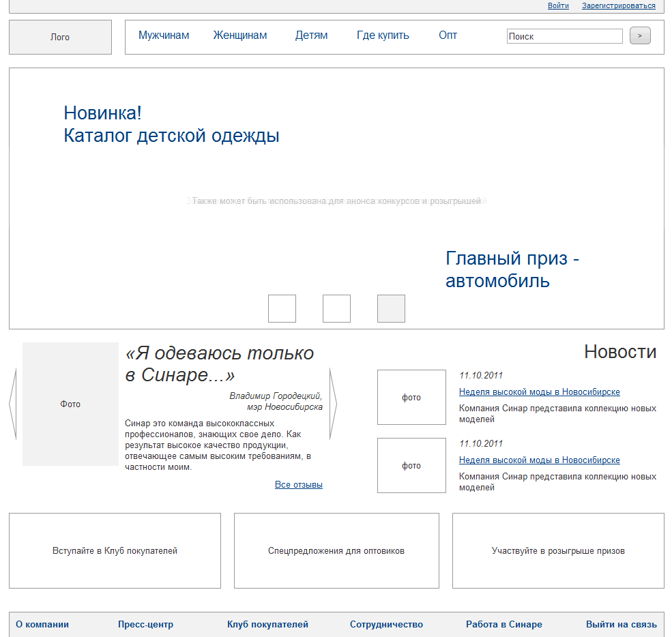The image size is (672, 637).
Task: Click the testimonial Фото placeholder
Action: point(70,404)
